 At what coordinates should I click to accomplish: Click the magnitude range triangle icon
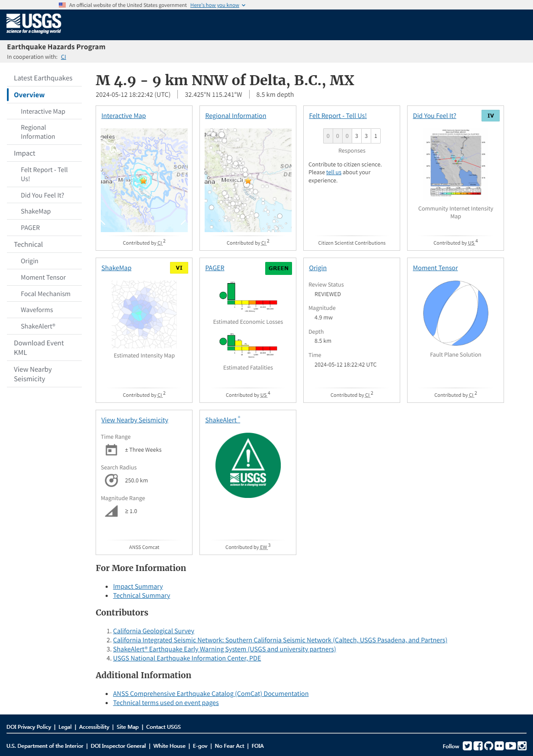point(112,511)
